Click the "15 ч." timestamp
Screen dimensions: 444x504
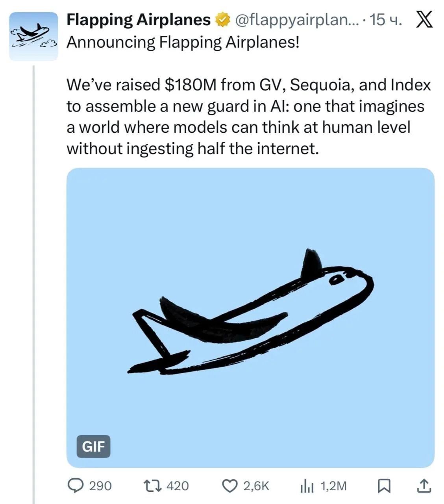[386, 20]
